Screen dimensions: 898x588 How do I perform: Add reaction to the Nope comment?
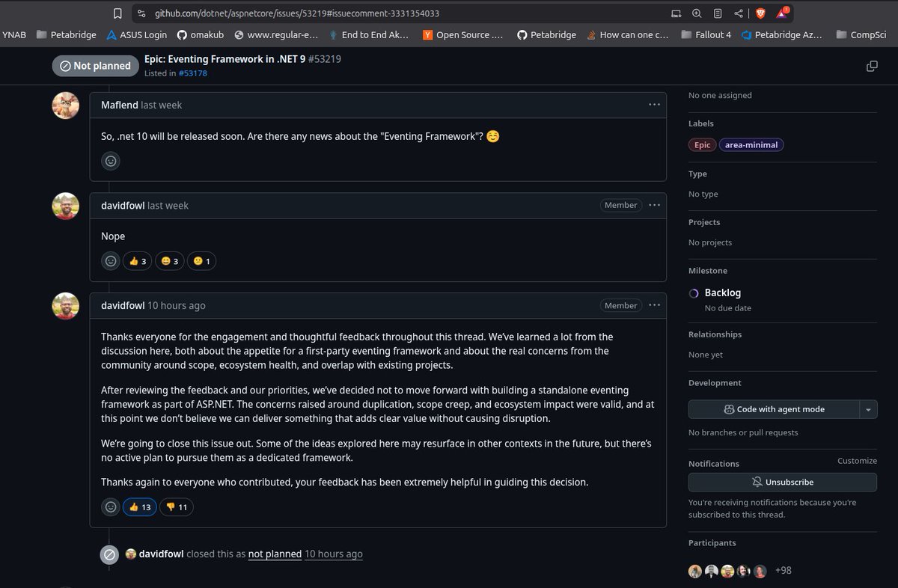point(111,261)
